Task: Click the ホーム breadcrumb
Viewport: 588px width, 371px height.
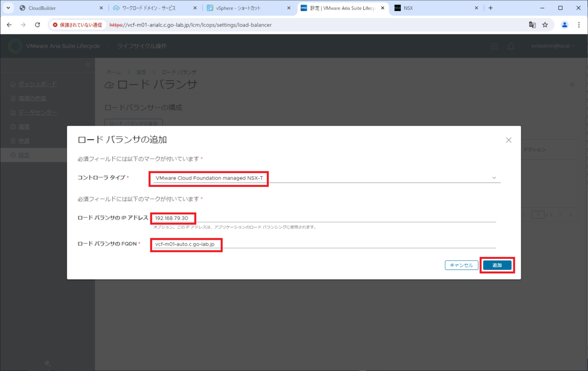Action: click(114, 72)
